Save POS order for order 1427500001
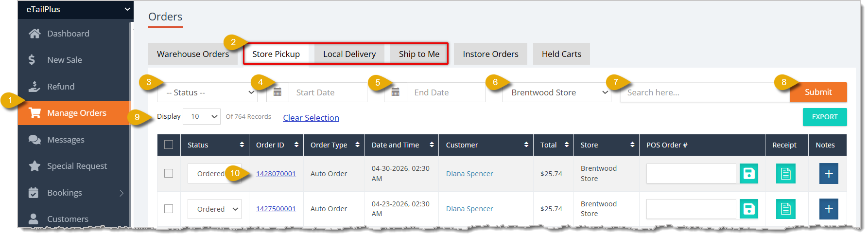868x237 pixels. tap(749, 209)
